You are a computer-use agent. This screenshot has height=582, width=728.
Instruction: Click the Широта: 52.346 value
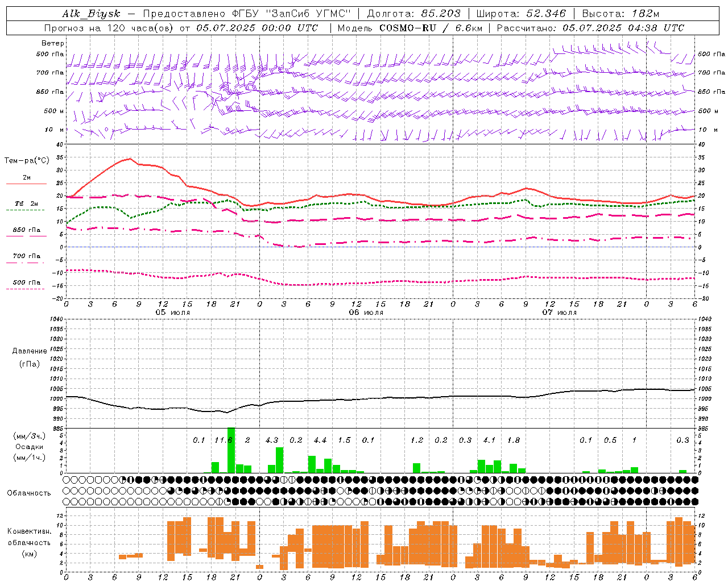(521, 14)
